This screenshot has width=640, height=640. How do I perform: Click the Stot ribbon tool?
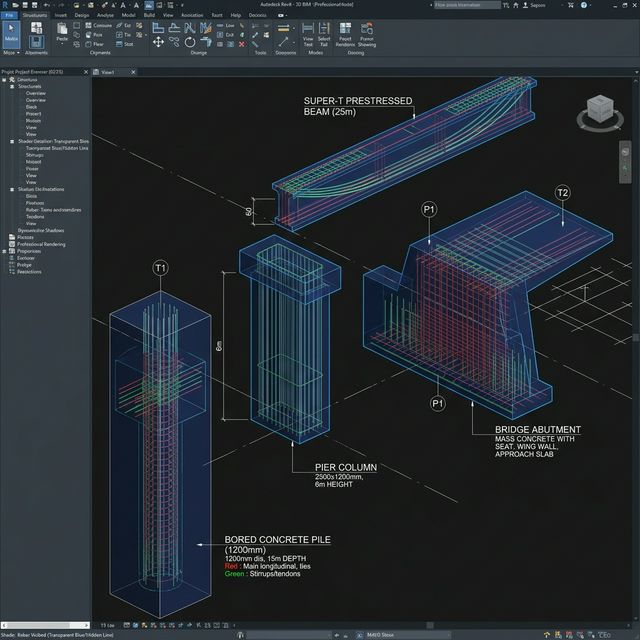124,44
